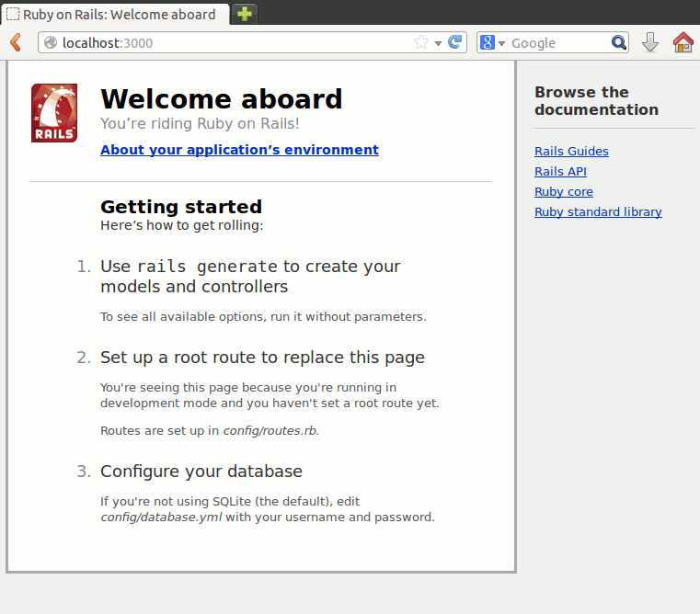
Task: Expand the address bar history dropdown
Action: 438,43
